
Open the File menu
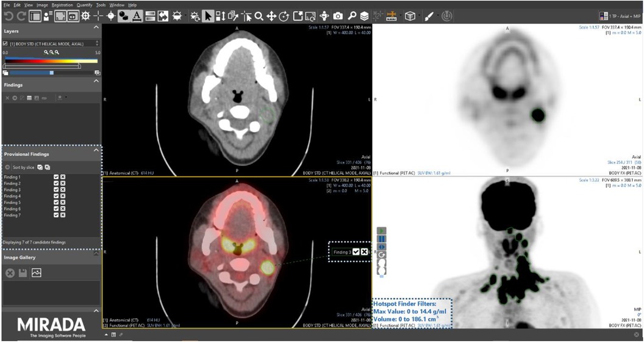point(7,5)
